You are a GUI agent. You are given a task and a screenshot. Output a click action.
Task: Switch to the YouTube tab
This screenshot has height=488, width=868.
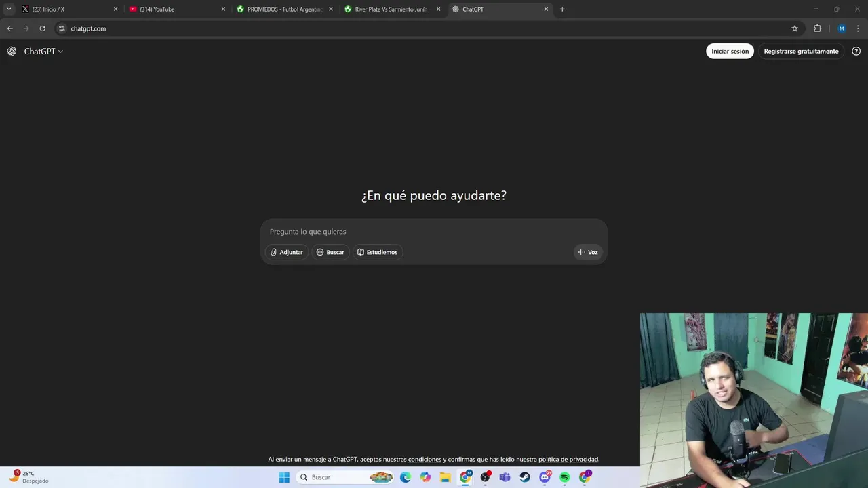click(176, 9)
